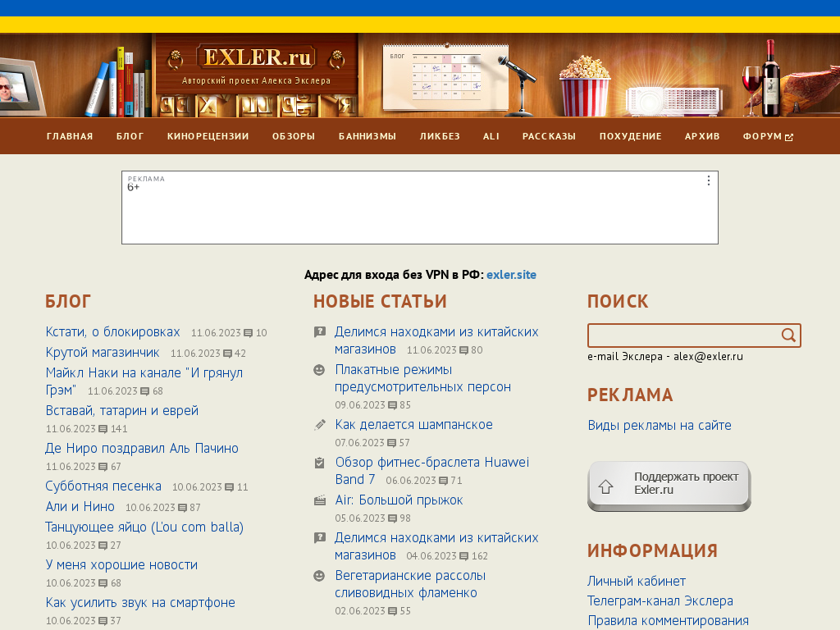Click the wine bottle and glass image
Image resolution: width=840 pixels, height=630 pixels.
pyautogui.click(x=762, y=78)
